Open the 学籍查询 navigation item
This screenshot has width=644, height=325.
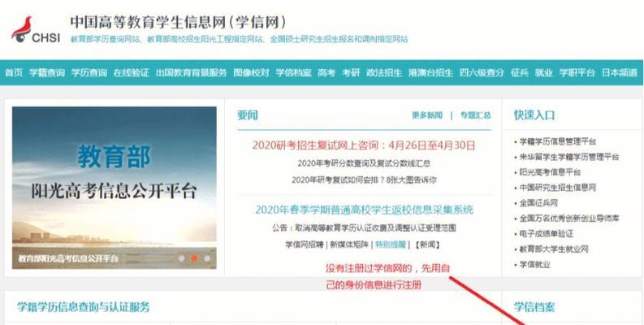point(47,73)
